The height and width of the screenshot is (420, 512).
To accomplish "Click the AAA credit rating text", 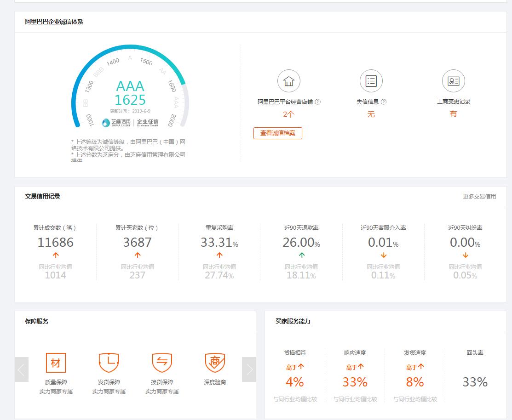I will click(x=130, y=86).
